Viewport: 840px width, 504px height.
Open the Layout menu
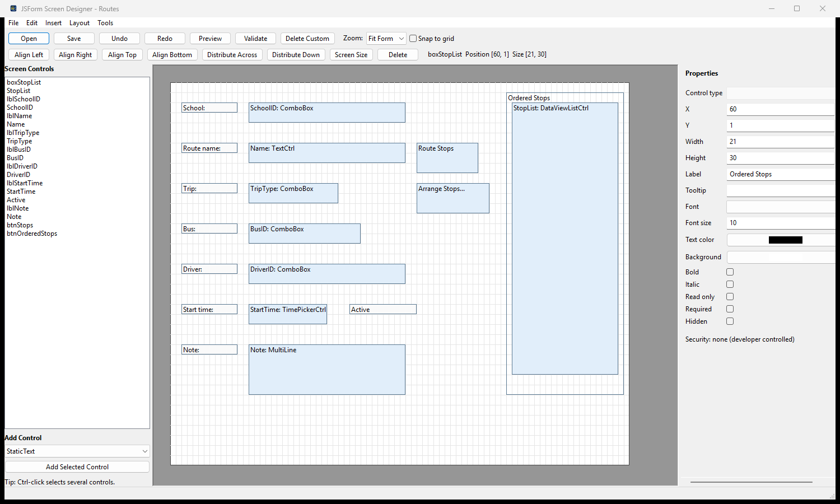[80, 23]
